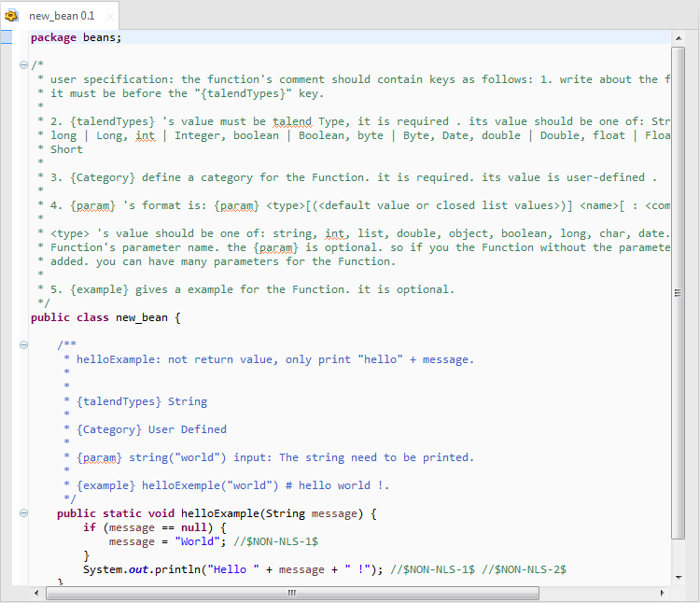Click the class name new_bean in declaration
The width and height of the screenshot is (700, 603).
[x=141, y=317]
